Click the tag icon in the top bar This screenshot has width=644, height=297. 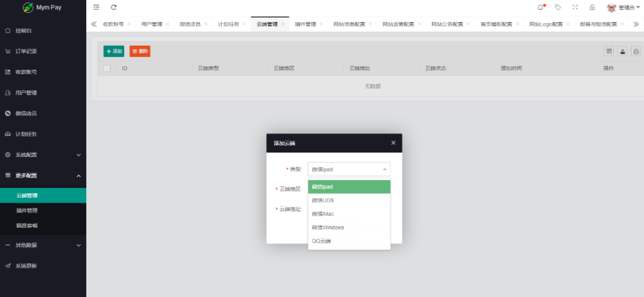(x=558, y=7)
